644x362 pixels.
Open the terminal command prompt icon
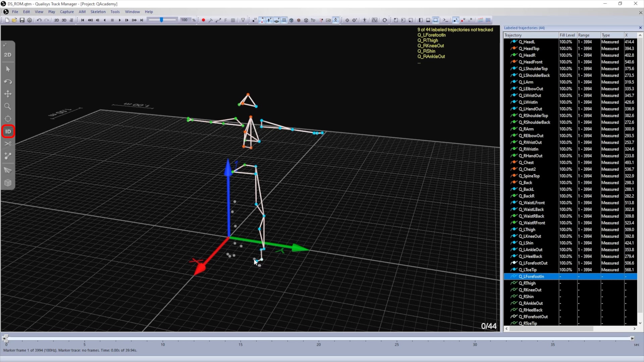[x=445, y=20]
